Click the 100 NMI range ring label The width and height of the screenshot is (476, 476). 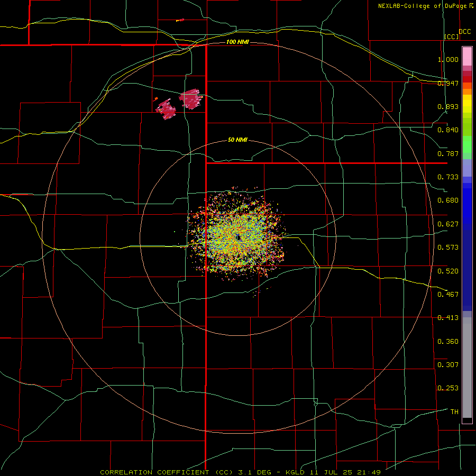(237, 42)
